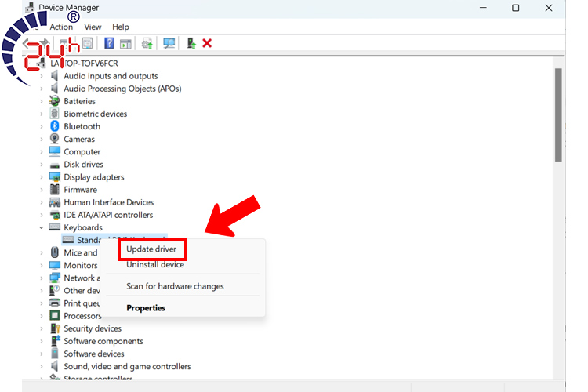Choose Update driver from context menu
The width and height of the screenshot is (588, 392).
click(x=151, y=249)
